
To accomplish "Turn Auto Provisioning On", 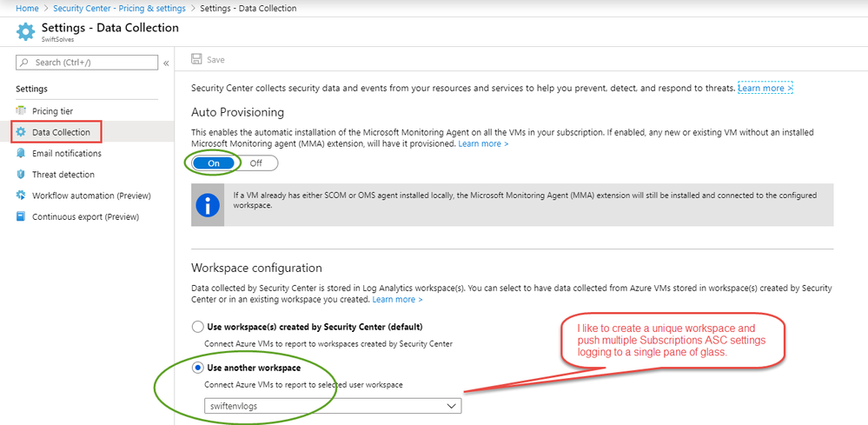I will point(214,163).
